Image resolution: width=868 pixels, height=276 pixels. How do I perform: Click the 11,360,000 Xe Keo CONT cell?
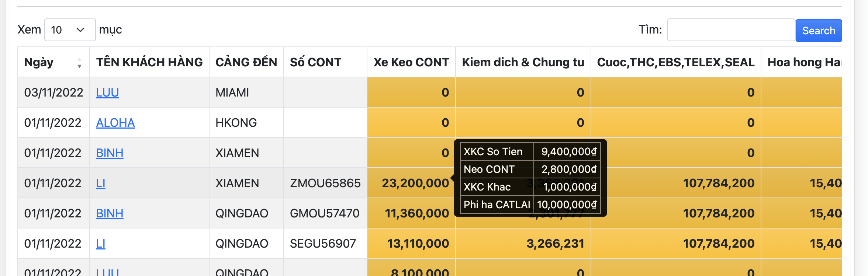[416, 213]
